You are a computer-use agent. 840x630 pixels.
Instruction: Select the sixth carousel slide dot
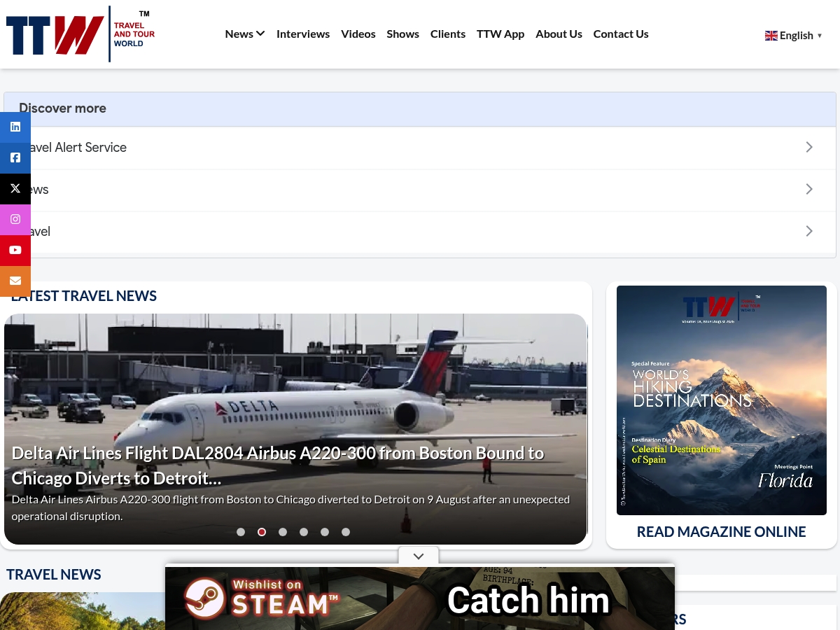click(346, 532)
